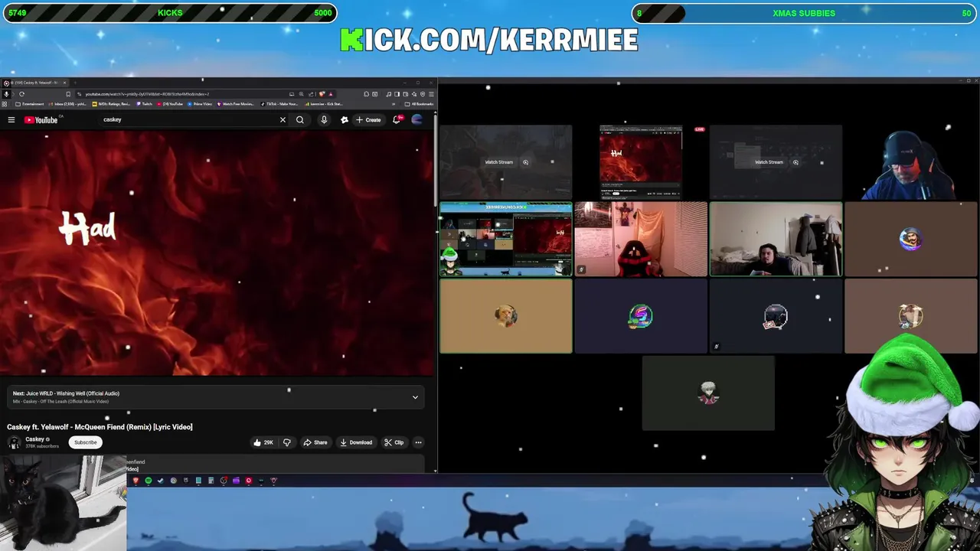The image size is (980, 551).
Task: Select the anime avatar tile in the bottom row
Action: coord(708,393)
